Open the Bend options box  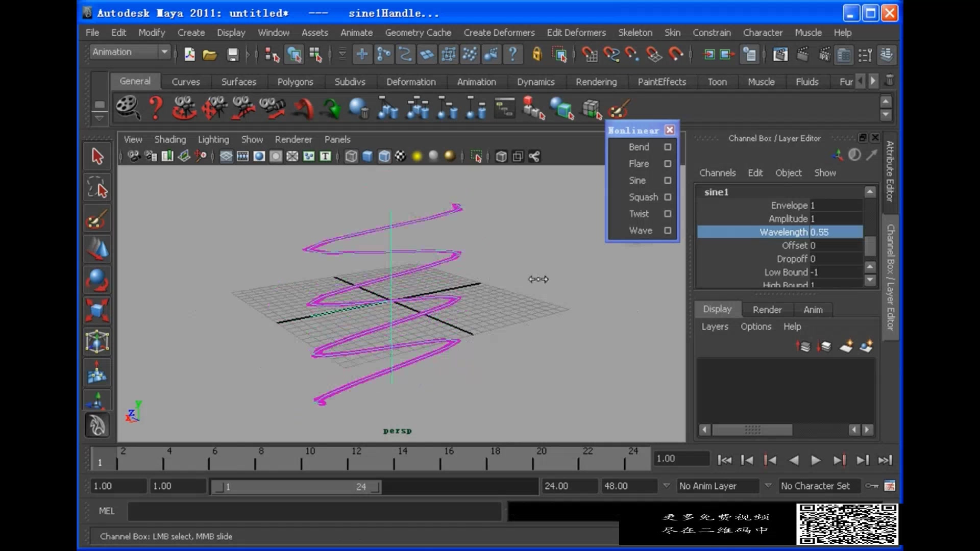[x=667, y=147]
